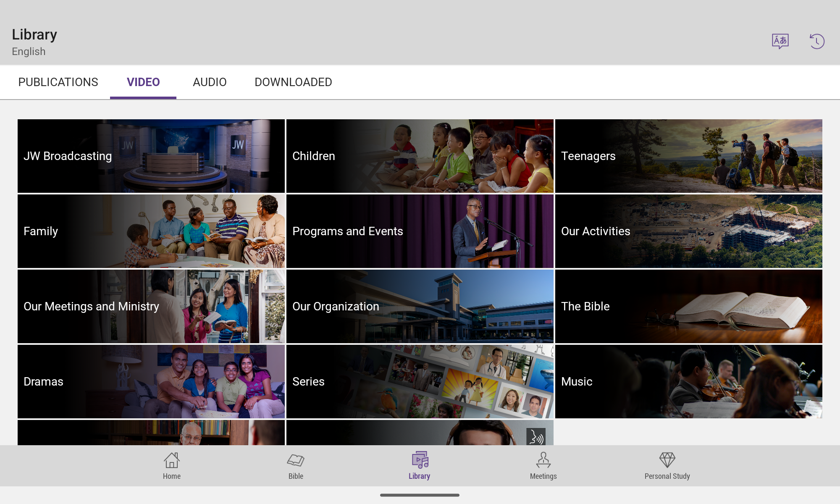Open the Meetings navigation icon

tap(543, 465)
